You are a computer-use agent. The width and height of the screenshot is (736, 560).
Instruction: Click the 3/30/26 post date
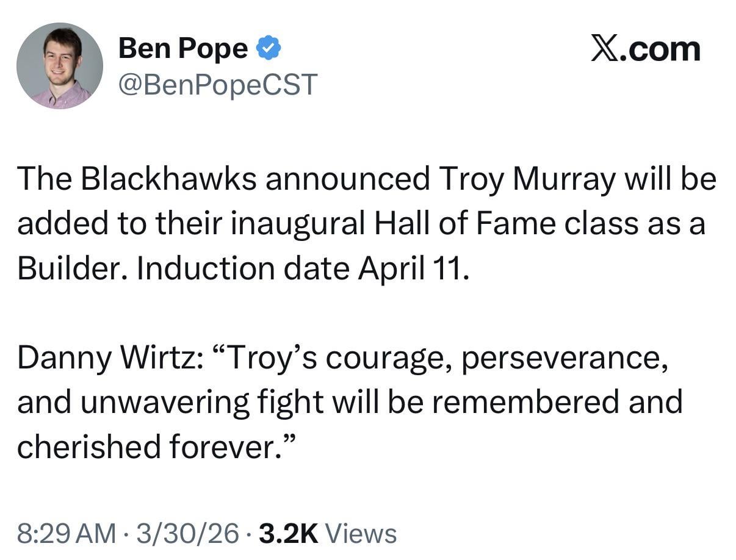point(189,533)
